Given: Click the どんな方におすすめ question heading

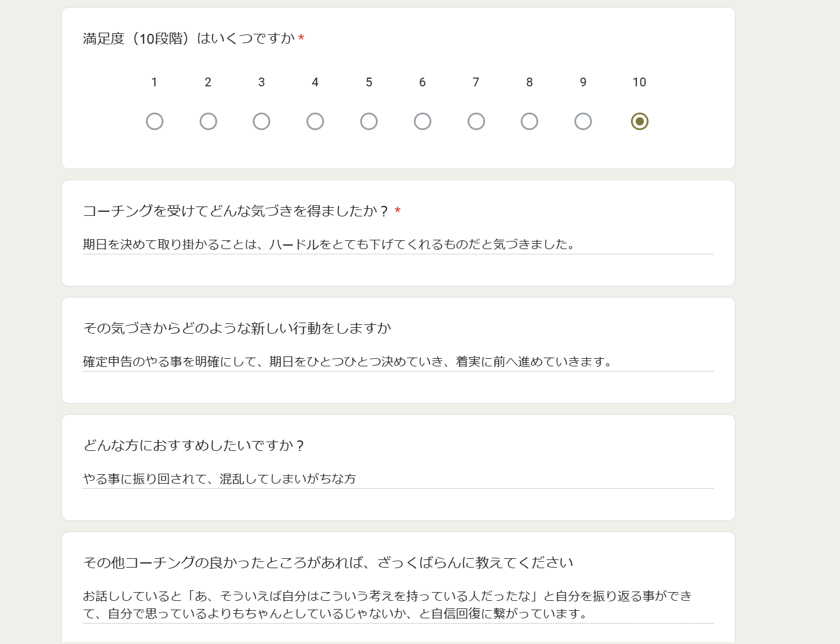Looking at the screenshot, I should click(x=194, y=446).
